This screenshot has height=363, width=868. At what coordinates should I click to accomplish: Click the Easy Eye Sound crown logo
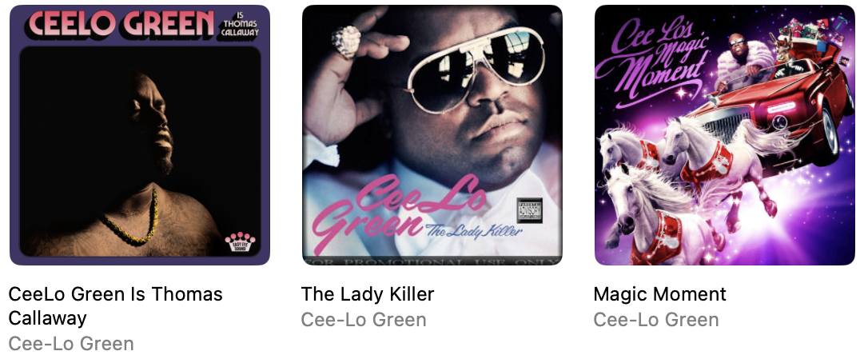[241, 243]
